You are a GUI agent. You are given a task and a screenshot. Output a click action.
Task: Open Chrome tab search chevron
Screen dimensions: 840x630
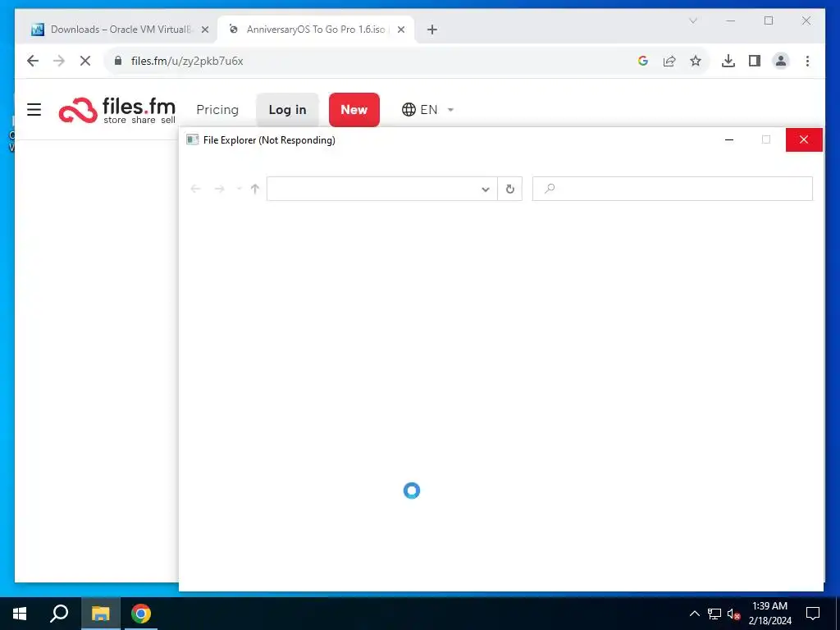pos(692,21)
